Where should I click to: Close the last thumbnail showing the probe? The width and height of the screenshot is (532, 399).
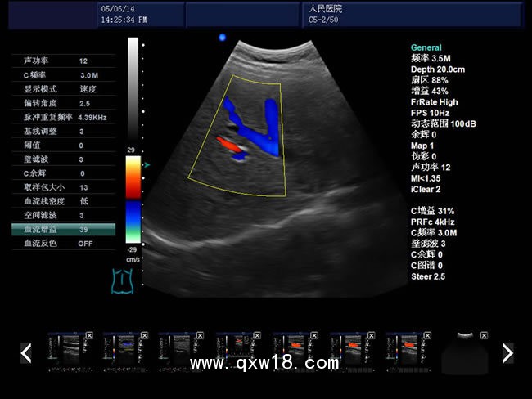[x=485, y=336]
